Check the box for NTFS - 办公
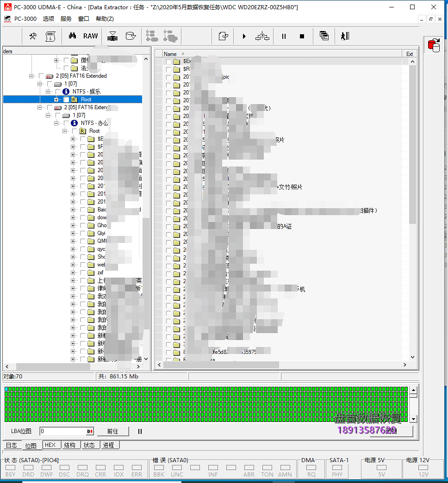The width and height of the screenshot is (448, 483). [x=66, y=123]
